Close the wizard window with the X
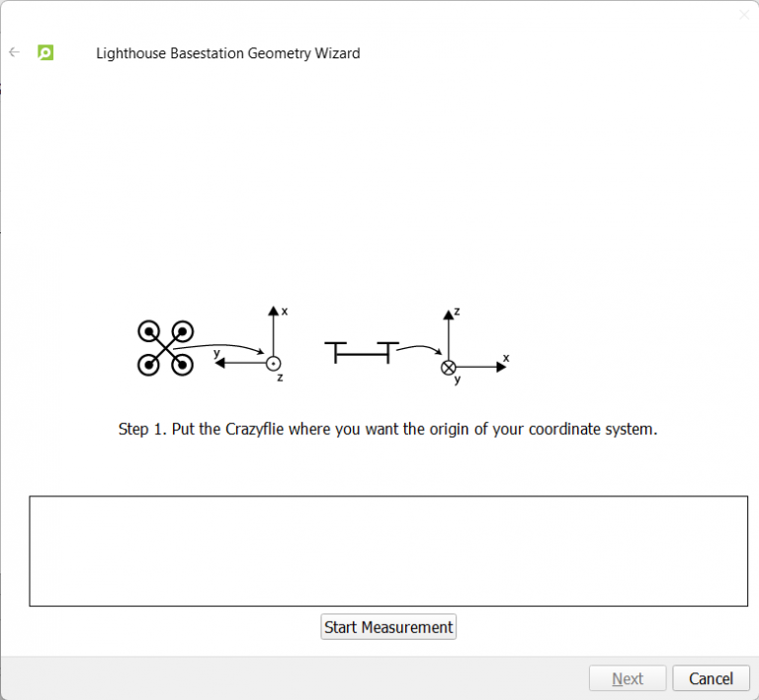 (744, 15)
